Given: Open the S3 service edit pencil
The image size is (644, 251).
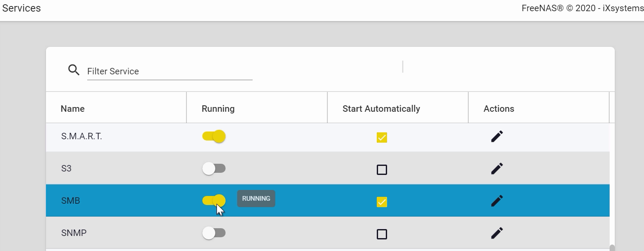Looking at the screenshot, I should pyautogui.click(x=497, y=168).
